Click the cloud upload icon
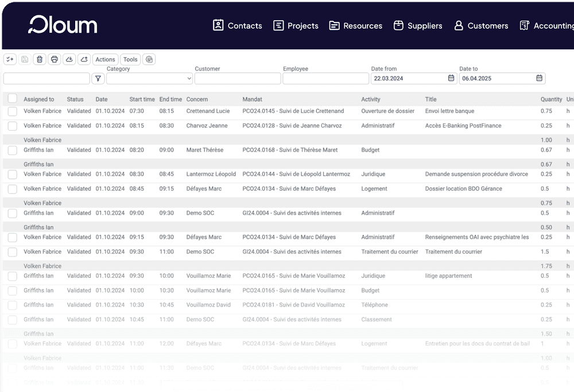This screenshot has height=392, width=574. 84,59
